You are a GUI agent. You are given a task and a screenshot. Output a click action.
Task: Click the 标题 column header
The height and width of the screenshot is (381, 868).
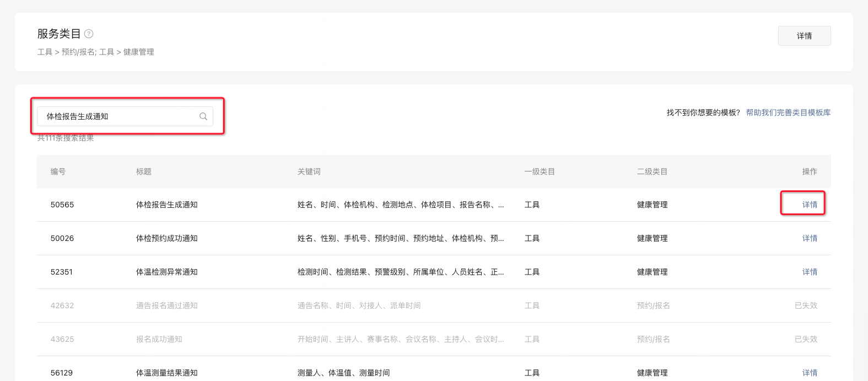coord(144,171)
